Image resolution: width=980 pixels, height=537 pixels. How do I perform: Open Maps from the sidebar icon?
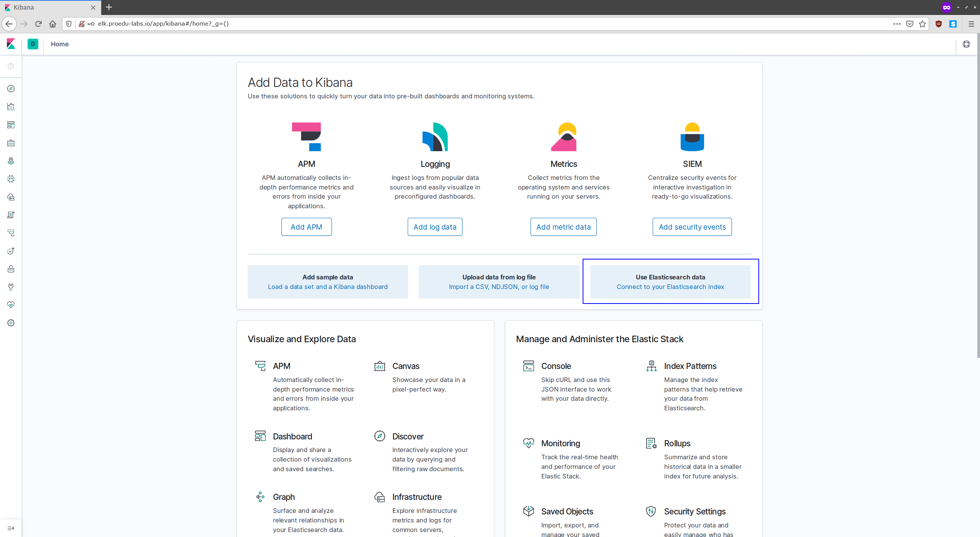(x=11, y=161)
